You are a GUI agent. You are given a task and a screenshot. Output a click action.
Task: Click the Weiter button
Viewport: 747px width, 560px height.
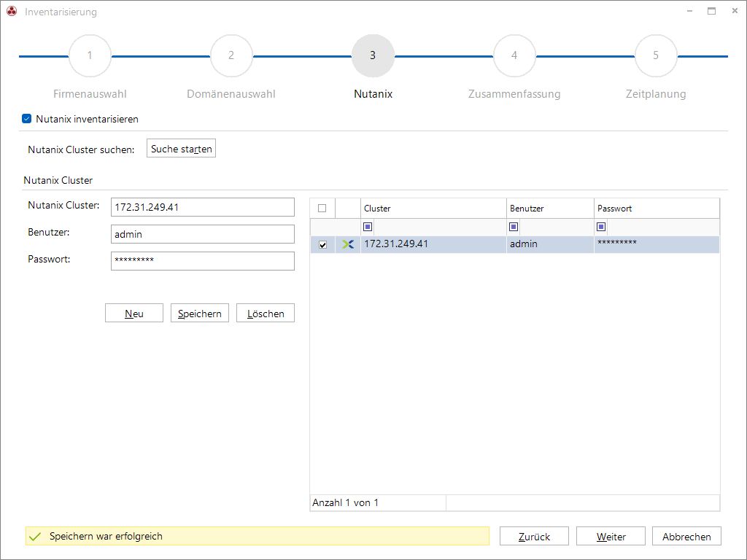611,536
